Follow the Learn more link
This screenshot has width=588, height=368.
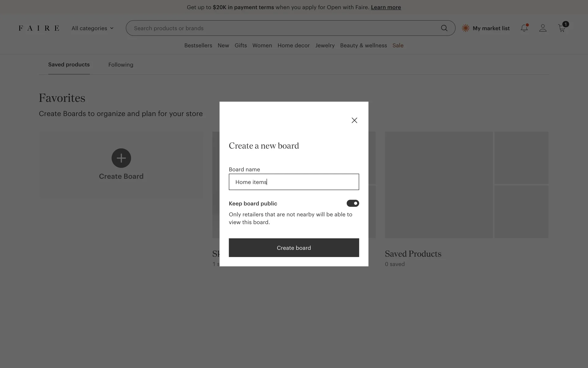pyautogui.click(x=386, y=7)
